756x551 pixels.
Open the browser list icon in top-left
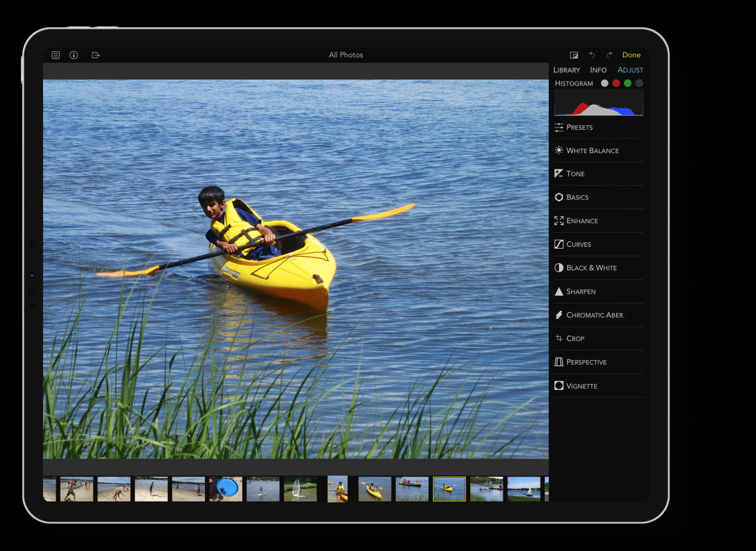pos(56,55)
